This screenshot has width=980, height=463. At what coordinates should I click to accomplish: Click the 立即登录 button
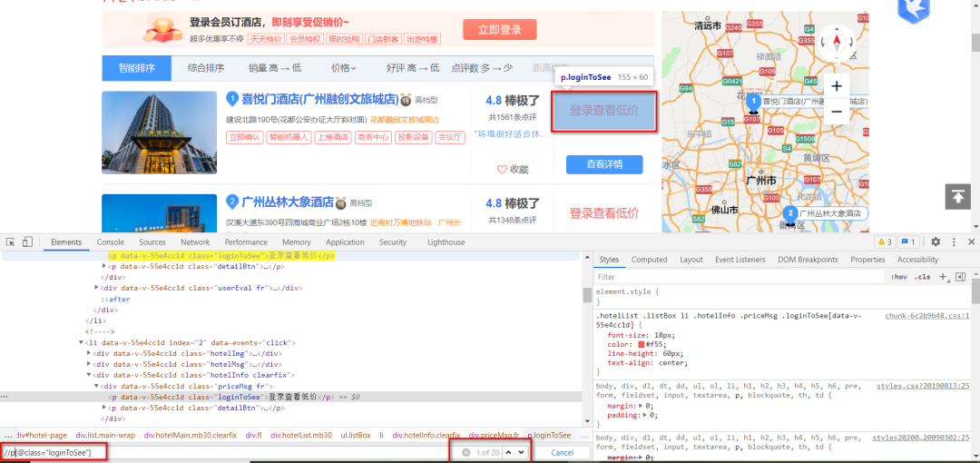[500, 29]
